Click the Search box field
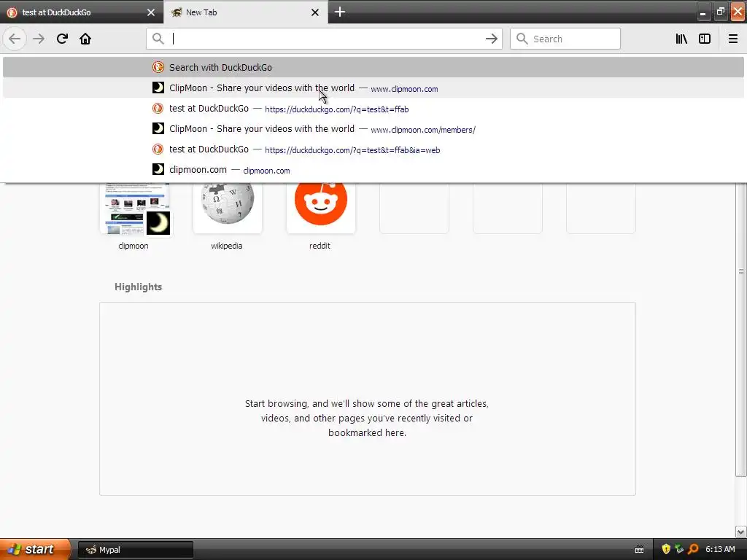 [565, 39]
